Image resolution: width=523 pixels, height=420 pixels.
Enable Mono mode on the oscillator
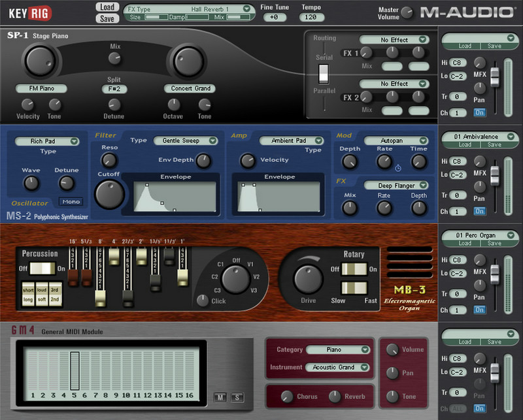click(x=71, y=202)
